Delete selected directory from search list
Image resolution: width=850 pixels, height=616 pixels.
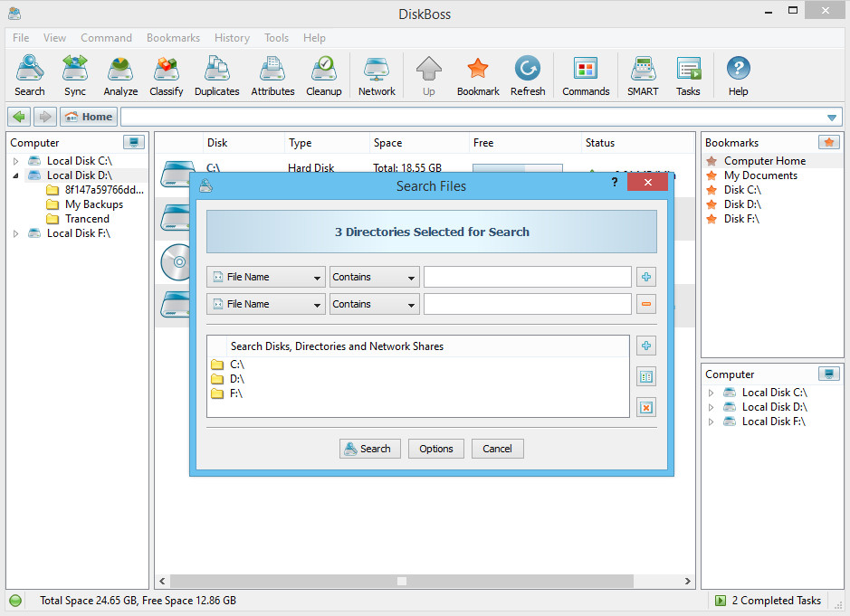646,407
